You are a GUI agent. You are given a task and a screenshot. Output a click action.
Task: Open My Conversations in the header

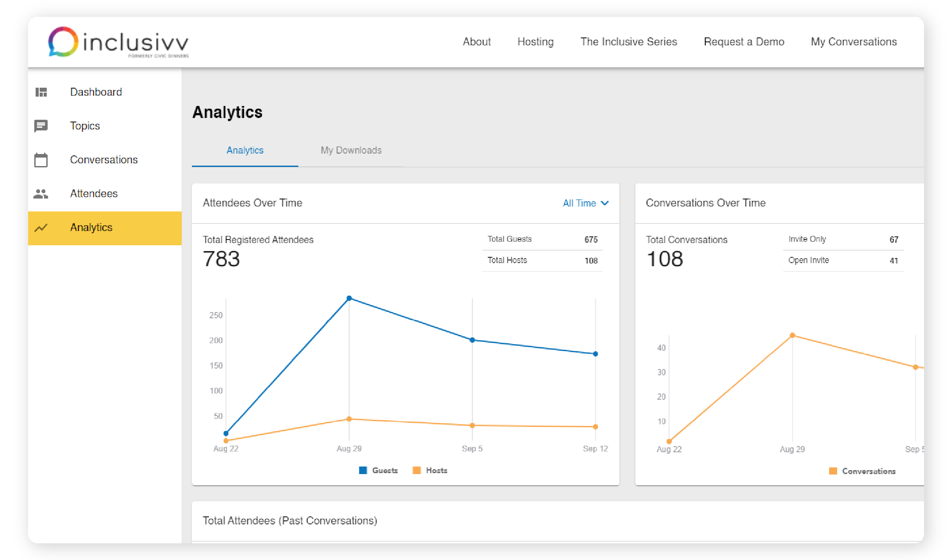(853, 42)
